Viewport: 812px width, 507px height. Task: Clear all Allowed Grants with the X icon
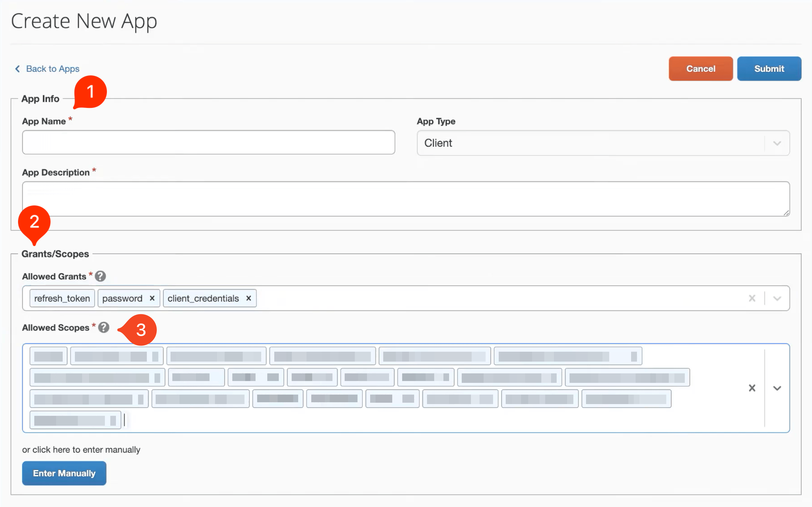click(752, 298)
